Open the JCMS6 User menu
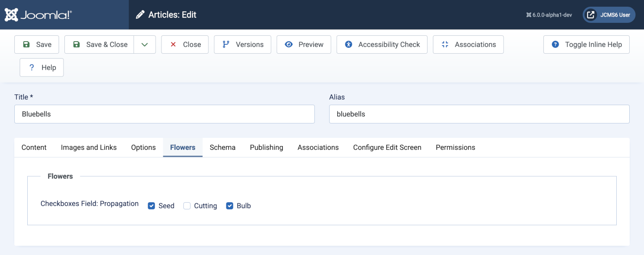This screenshot has height=255, width=644. [x=609, y=15]
